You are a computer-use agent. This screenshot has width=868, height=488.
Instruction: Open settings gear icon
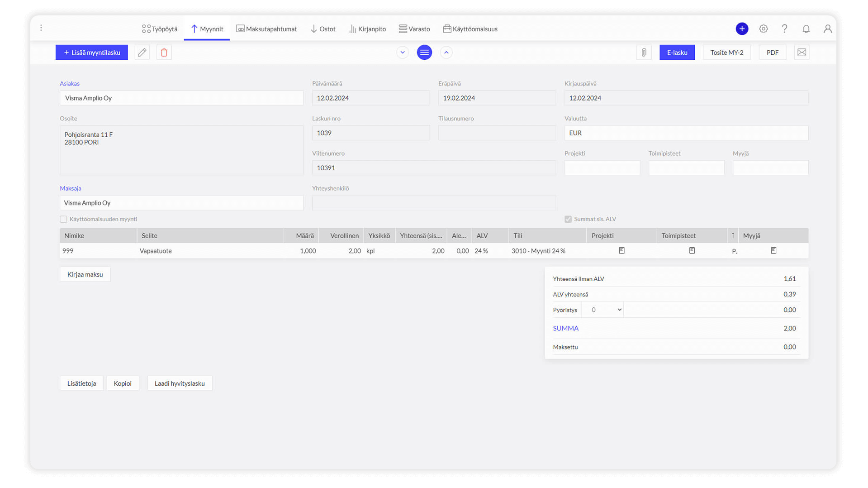[764, 29]
